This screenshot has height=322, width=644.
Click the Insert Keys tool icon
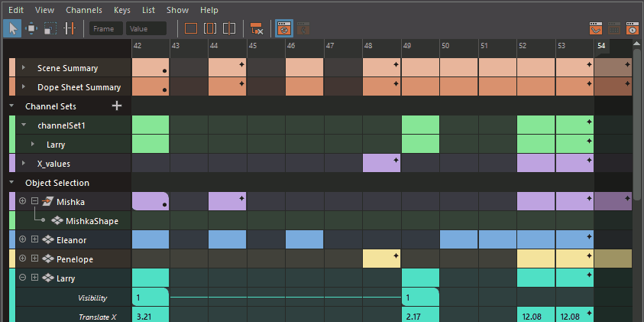pyautogui.click(x=70, y=29)
